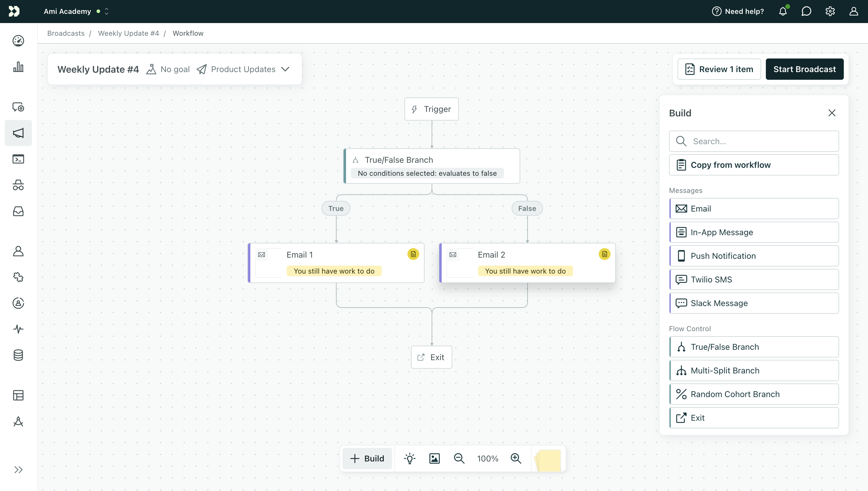Pick Slack Message block
868x491 pixels.
pyautogui.click(x=754, y=303)
